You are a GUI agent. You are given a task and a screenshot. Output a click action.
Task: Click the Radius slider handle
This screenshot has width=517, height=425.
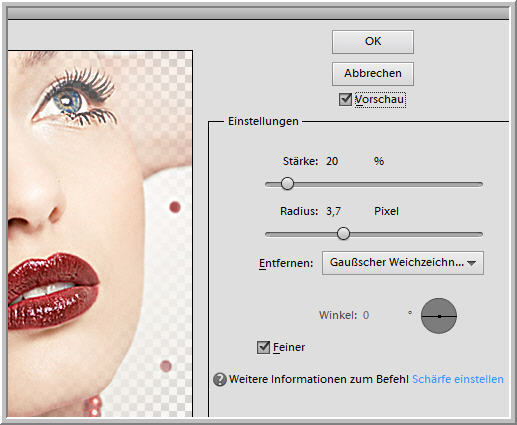pos(343,234)
